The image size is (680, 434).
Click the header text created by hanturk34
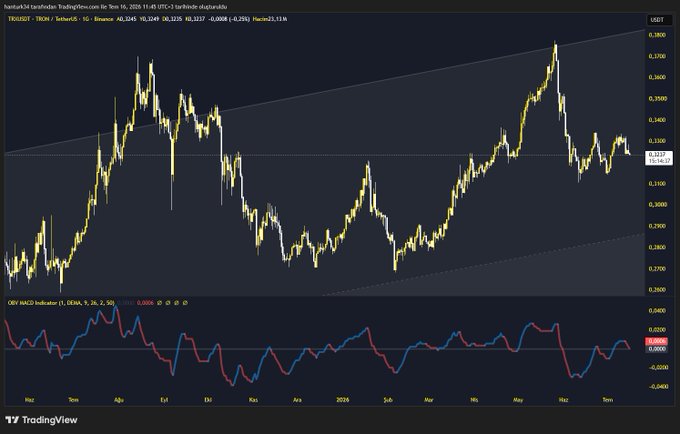coord(115,7)
